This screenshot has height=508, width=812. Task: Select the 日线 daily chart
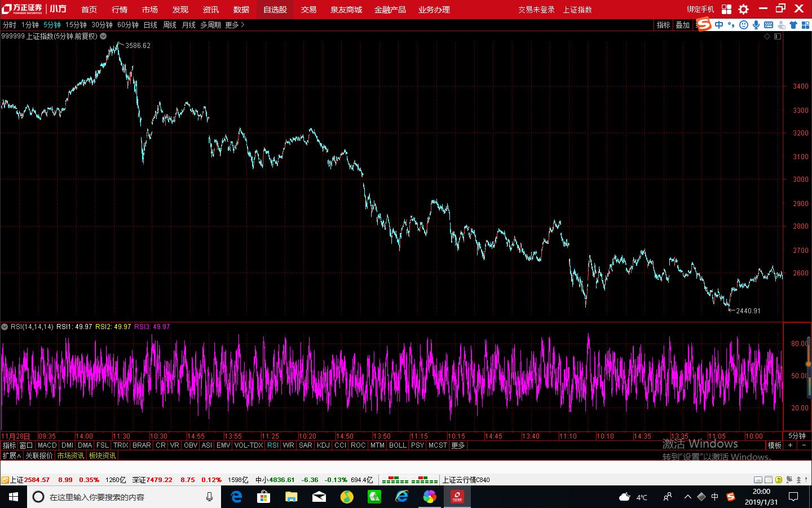151,25
